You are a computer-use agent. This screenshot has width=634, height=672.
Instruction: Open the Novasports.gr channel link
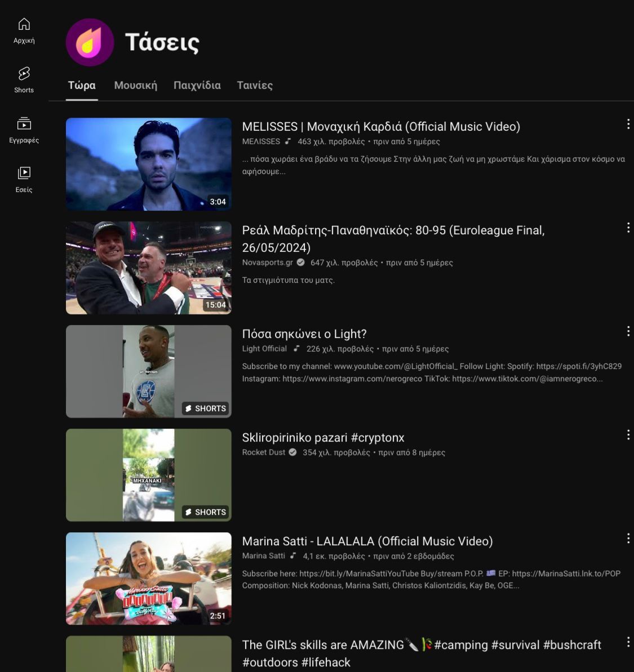pyautogui.click(x=267, y=262)
